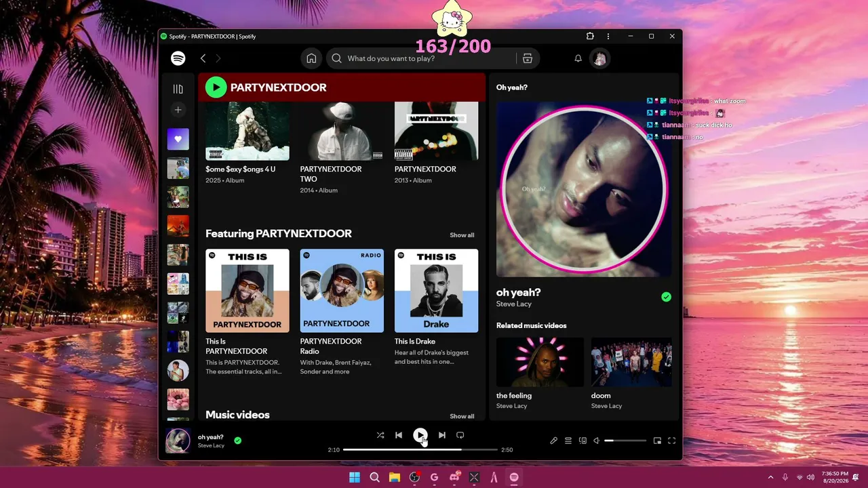
Task: Open the PARTYNEXTDOOR Radio card
Action: pos(342,312)
